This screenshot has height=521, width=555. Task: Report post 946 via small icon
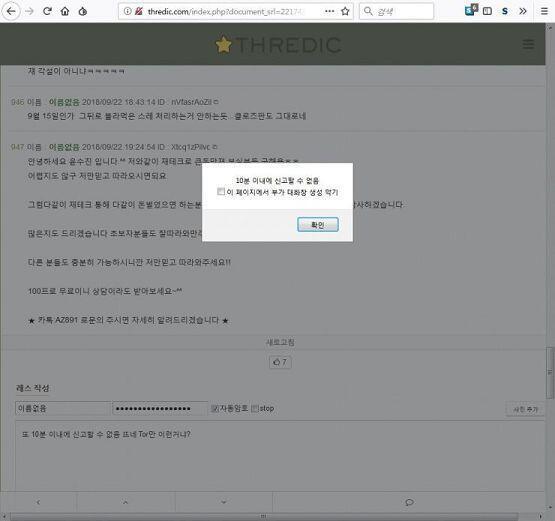pyautogui.click(x=216, y=102)
